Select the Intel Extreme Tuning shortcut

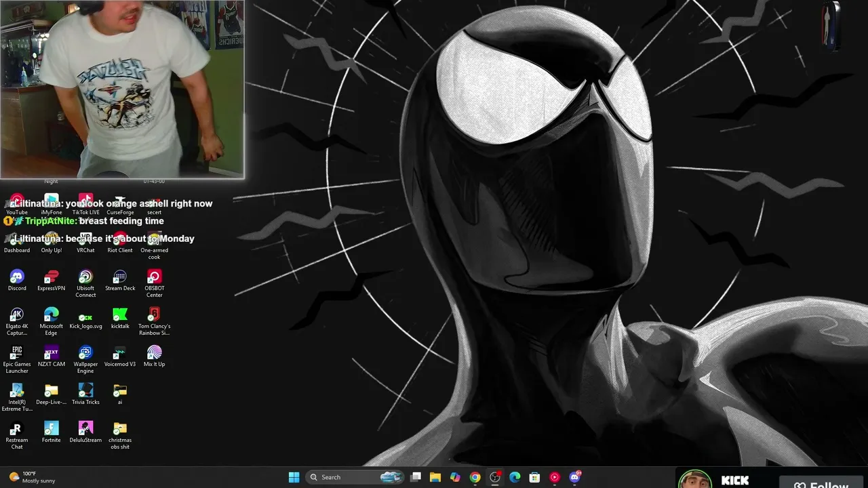pos(17,397)
